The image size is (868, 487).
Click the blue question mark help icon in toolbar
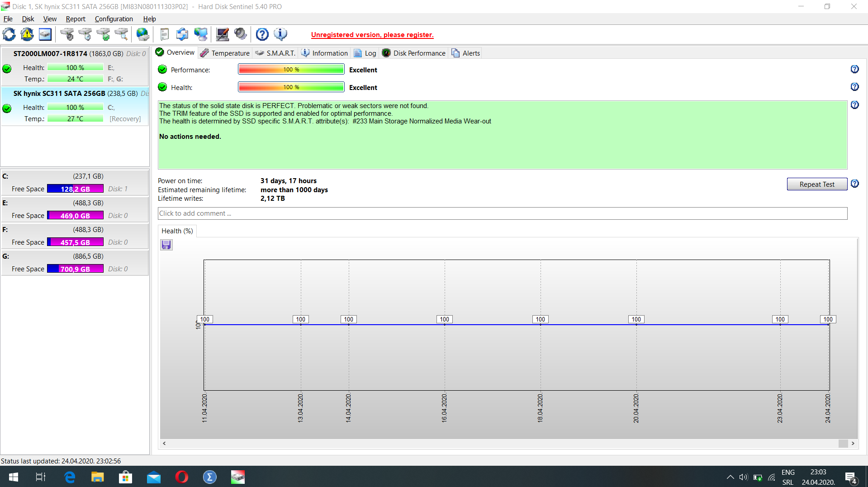262,34
